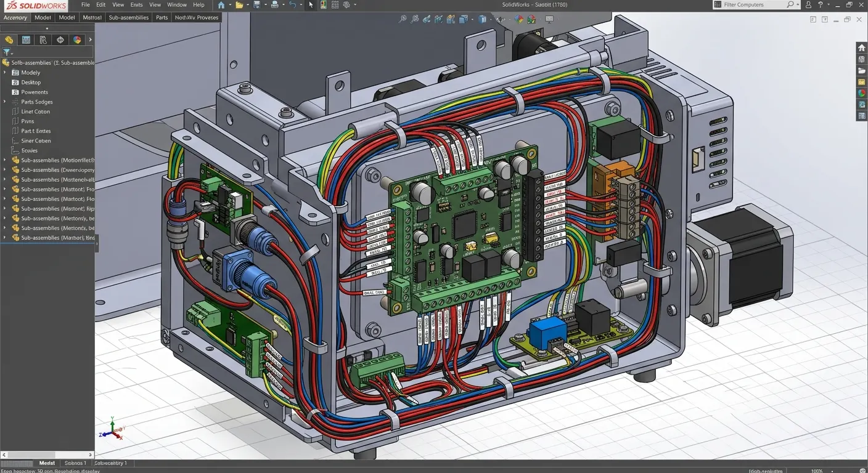Screen dimensions: 868x473
Task: Click the feature panel's right-edge collapse handle
Action: tap(96, 244)
